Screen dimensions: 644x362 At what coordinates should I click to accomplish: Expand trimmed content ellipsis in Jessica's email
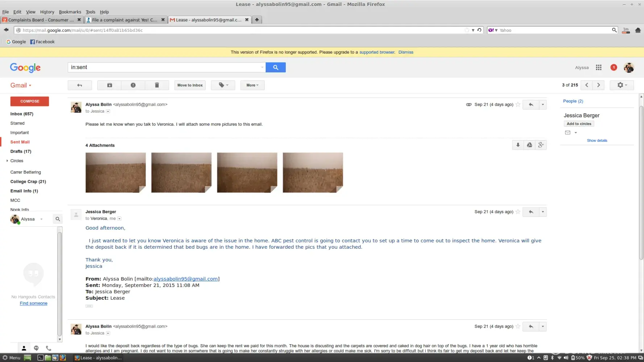(89, 306)
